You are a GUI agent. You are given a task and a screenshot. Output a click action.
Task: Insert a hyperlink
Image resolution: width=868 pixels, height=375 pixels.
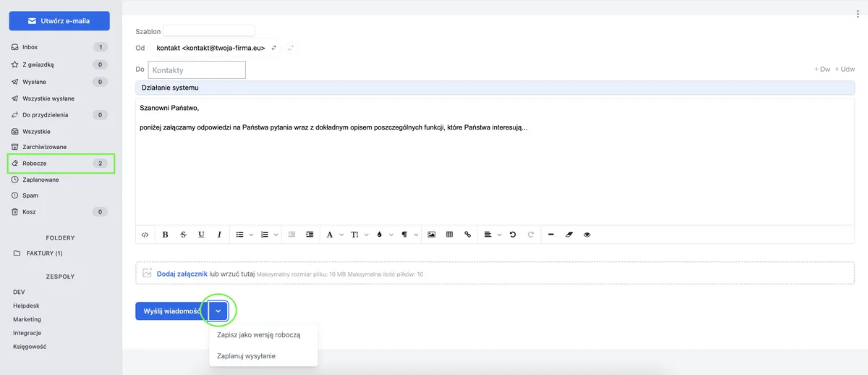[467, 235]
